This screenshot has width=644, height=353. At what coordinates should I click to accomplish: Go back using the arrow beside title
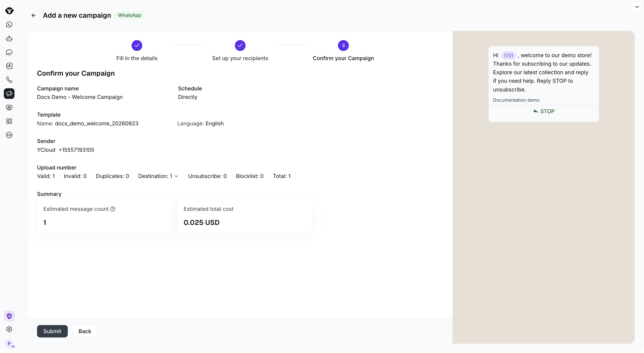pos(33,16)
